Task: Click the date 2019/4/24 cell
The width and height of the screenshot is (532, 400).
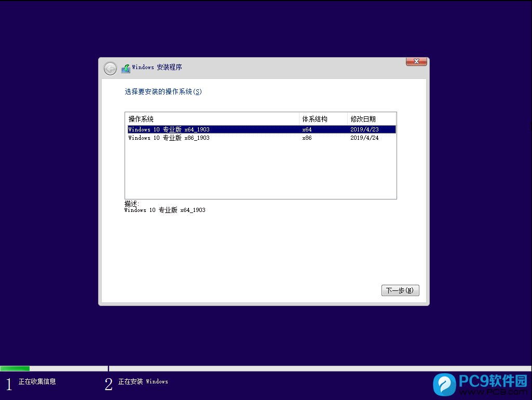Action: pyautogui.click(x=364, y=138)
